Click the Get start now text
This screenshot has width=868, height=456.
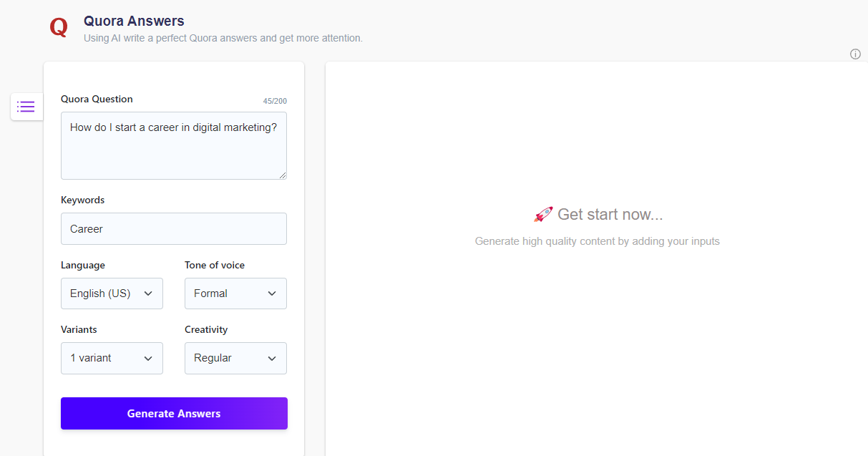pos(612,213)
